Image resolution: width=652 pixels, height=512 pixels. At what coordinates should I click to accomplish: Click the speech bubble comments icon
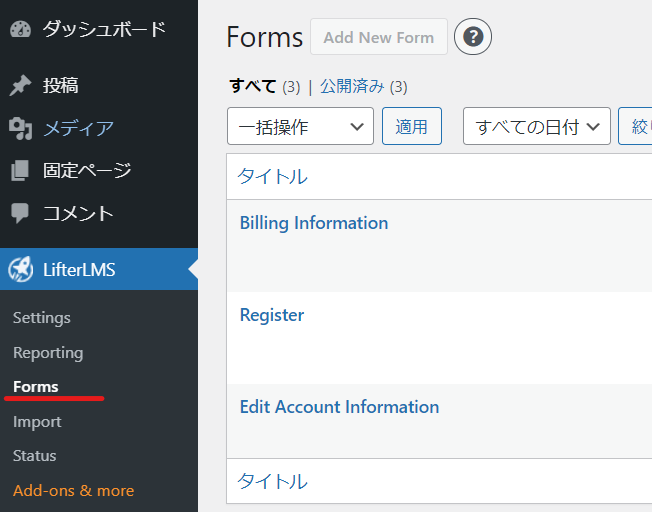click(x=20, y=213)
